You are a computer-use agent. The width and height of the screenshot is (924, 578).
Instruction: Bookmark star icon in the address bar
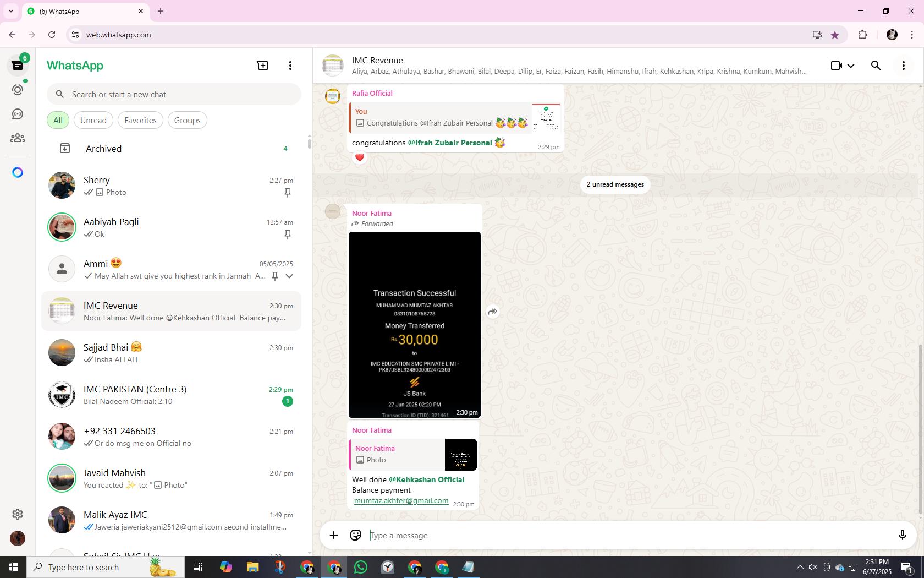[x=835, y=35]
